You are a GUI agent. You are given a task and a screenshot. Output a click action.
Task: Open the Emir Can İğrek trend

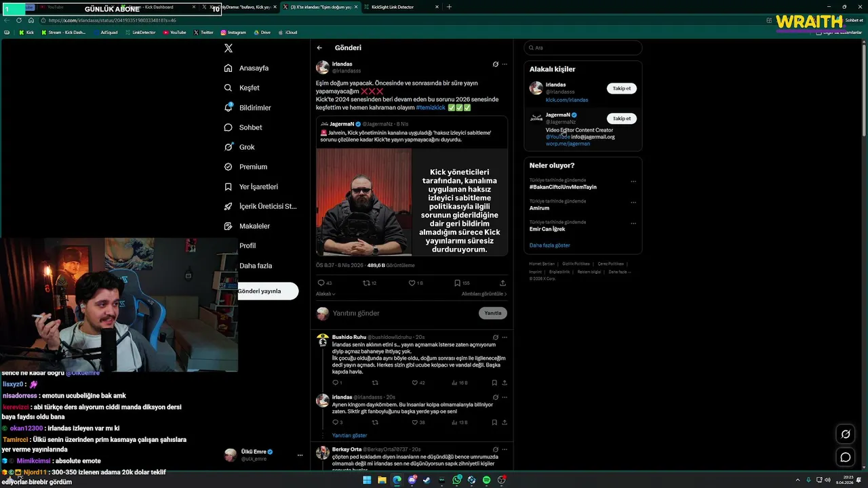547,229
